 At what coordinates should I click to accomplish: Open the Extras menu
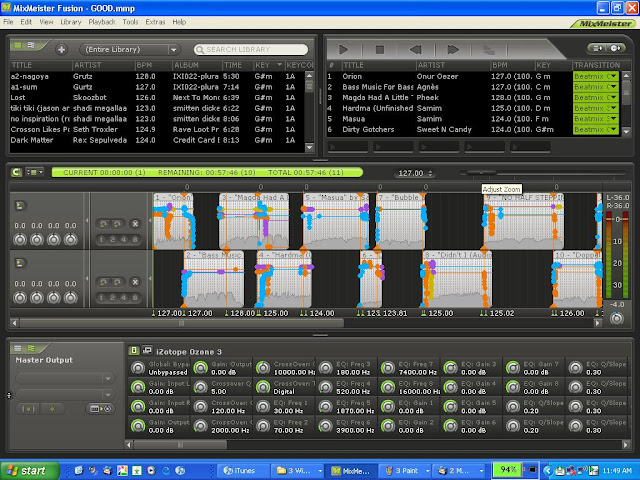tap(155, 22)
